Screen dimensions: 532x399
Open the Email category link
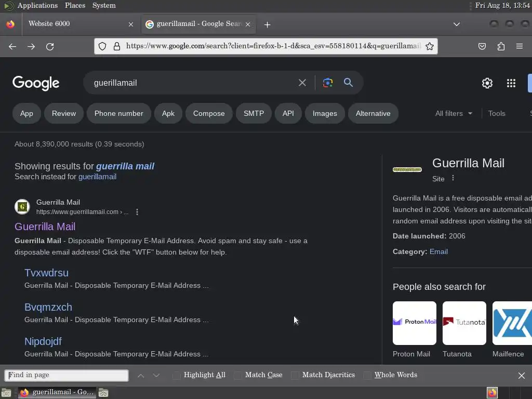pyautogui.click(x=438, y=252)
